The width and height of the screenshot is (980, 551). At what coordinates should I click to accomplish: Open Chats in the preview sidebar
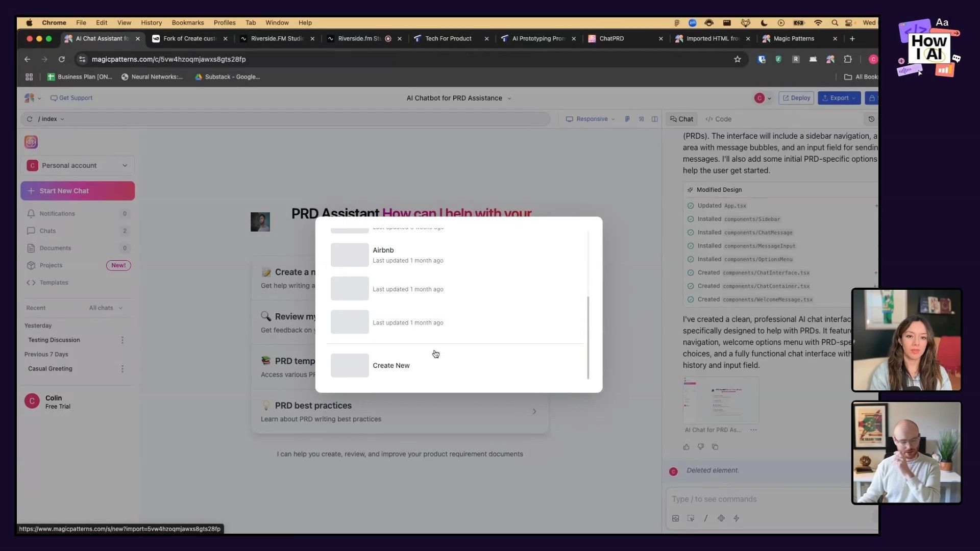pos(77,231)
